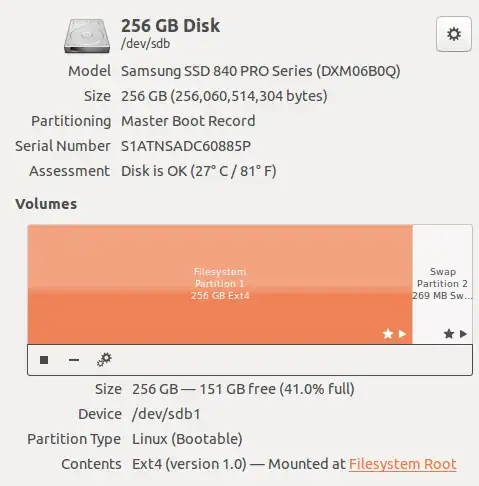Delete selected partition with the minus button
479x486 pixels.
coord(74,360)
